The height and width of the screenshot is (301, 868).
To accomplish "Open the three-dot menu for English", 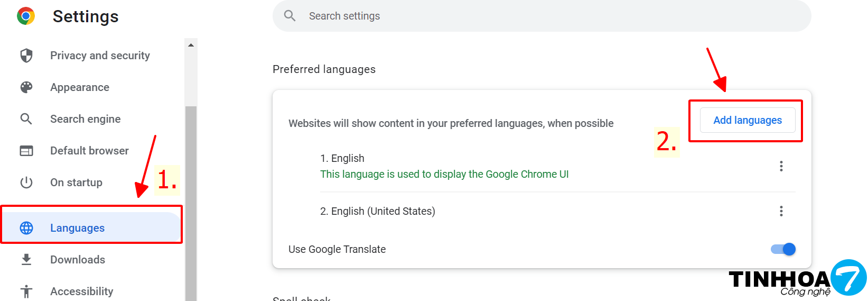I will (781, 166).
